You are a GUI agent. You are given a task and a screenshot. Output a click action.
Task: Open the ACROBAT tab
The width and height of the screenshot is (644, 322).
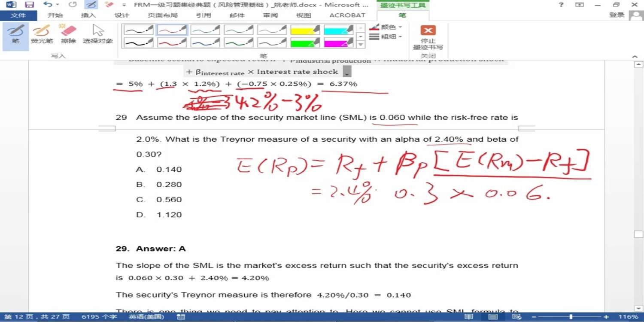[x=347, y=15]
